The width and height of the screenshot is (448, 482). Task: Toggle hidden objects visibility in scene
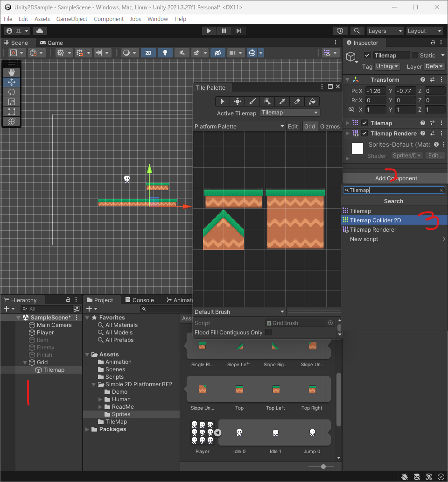click(x=218, y=53)
